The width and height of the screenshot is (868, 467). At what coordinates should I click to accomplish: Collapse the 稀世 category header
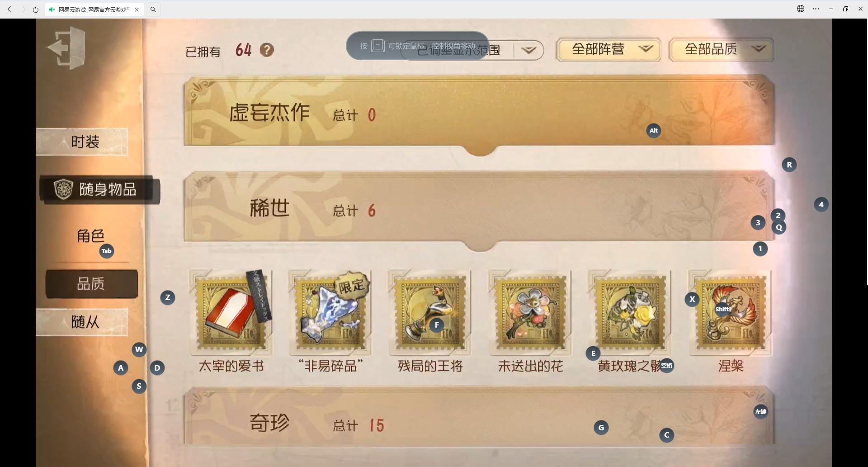click(x=479, y=209)
